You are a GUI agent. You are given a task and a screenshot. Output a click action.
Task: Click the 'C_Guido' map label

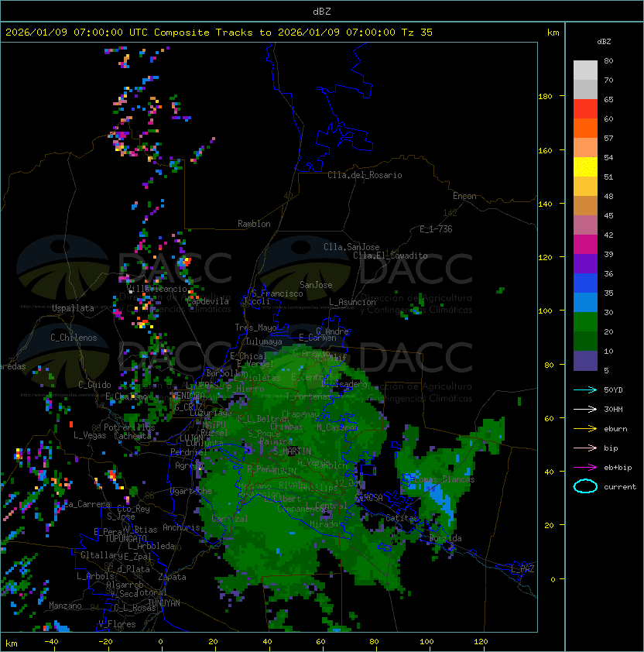pyautogui.click(x=94, y=385)
